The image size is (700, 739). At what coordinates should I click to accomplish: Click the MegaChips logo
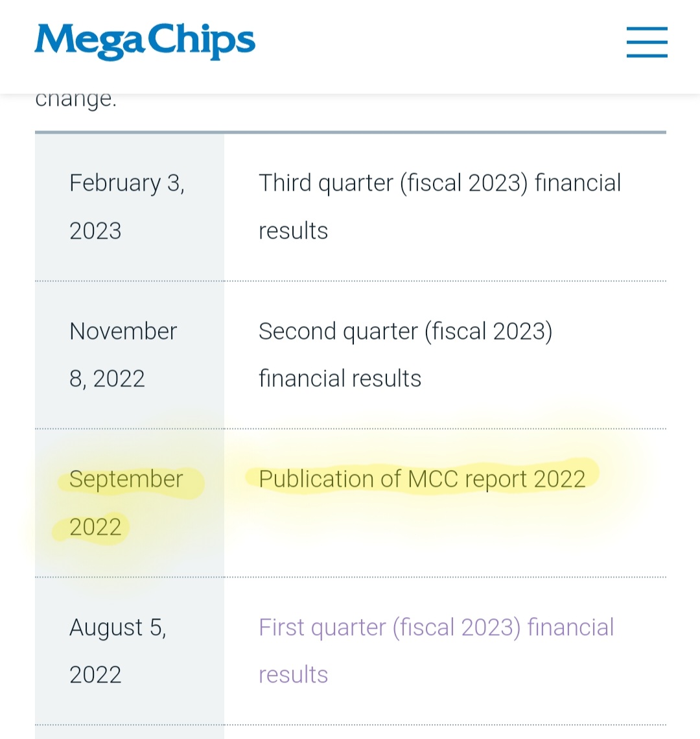pyautogui.click(x=145, y=41)
